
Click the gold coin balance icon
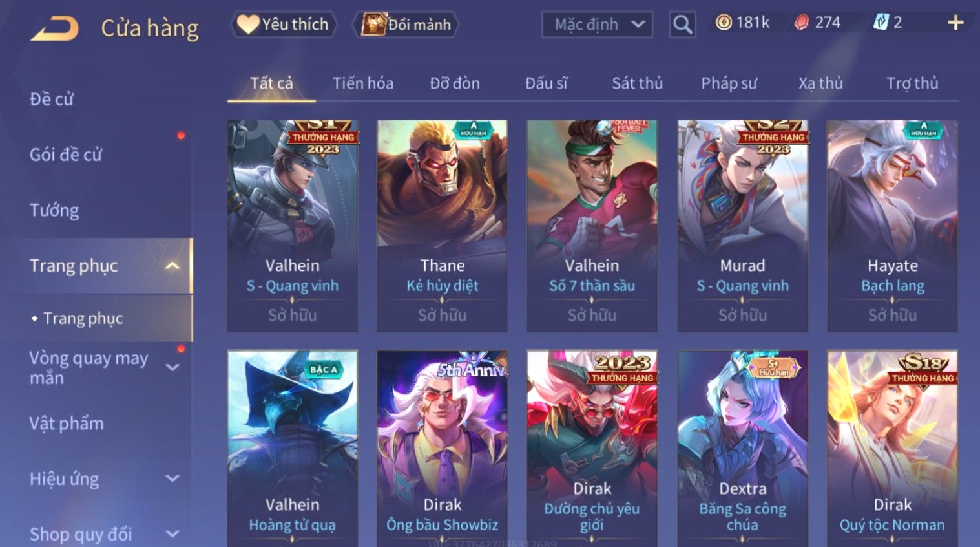(x=724, y=23)
